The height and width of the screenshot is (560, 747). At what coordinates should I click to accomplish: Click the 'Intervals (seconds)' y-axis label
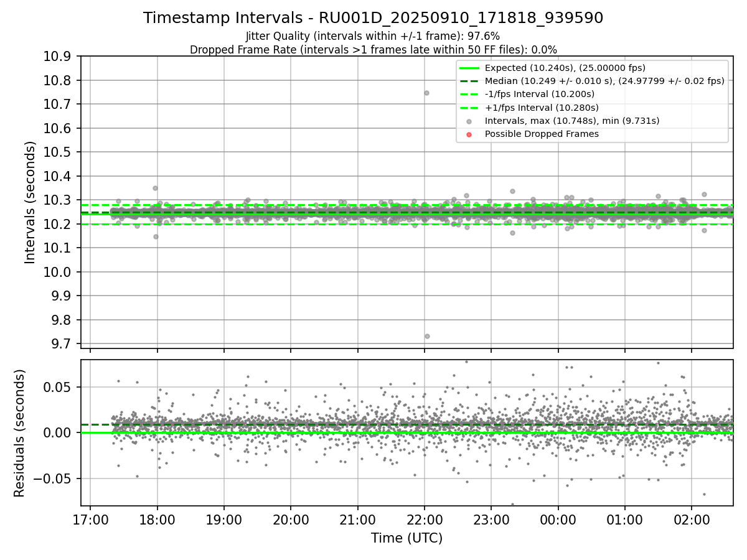coord(31,202)
